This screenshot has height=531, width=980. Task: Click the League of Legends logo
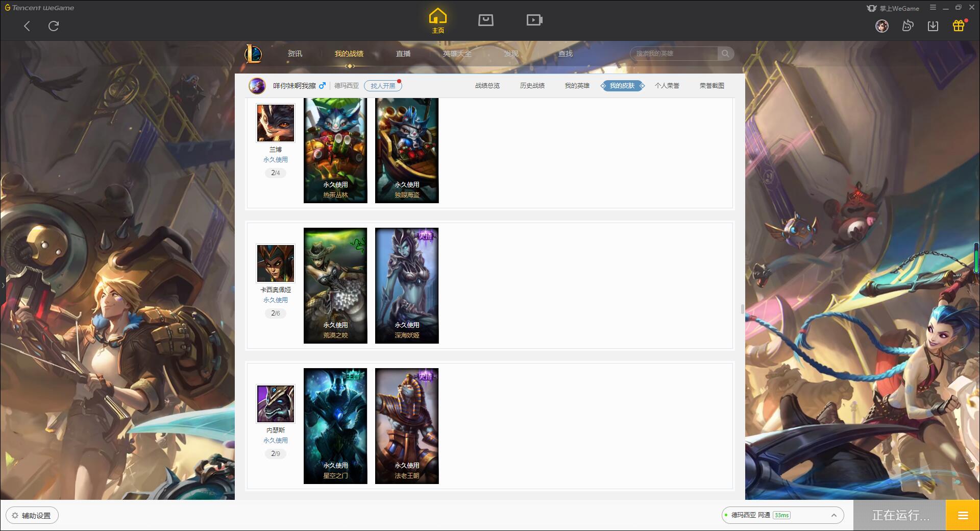pyautogui.click(x=254, y=54)
